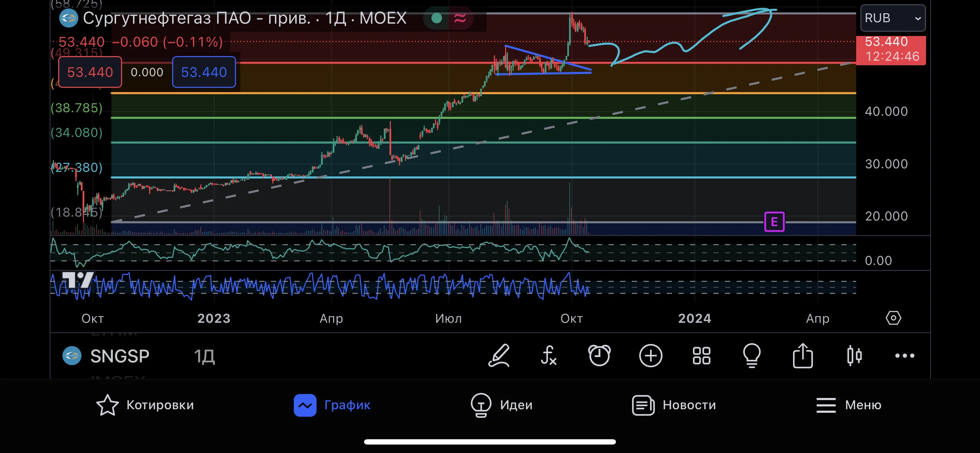Tap the green market status dot
The height and width of the screenshot is (453, 980).
[437, 18]
